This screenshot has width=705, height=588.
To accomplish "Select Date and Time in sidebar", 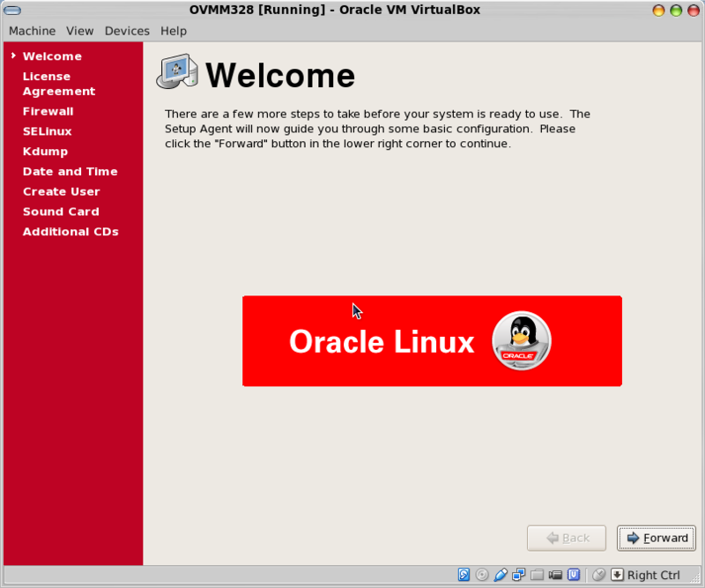I will pos(70,171).
